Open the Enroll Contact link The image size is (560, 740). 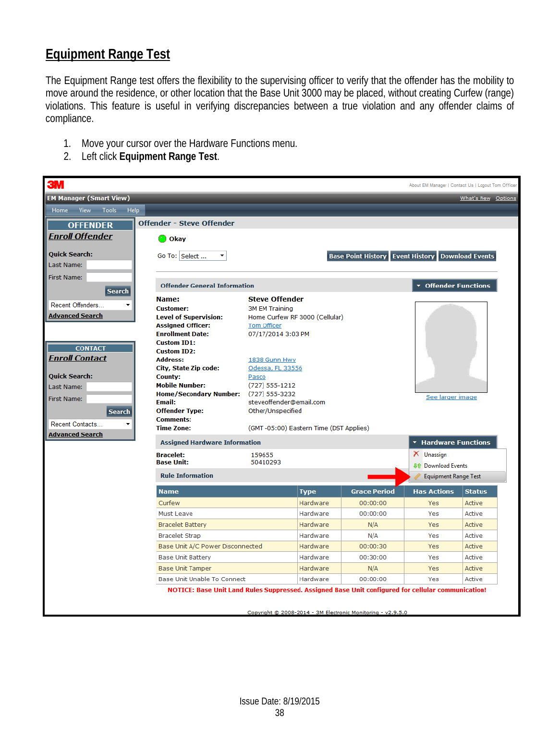coord(77,358)
